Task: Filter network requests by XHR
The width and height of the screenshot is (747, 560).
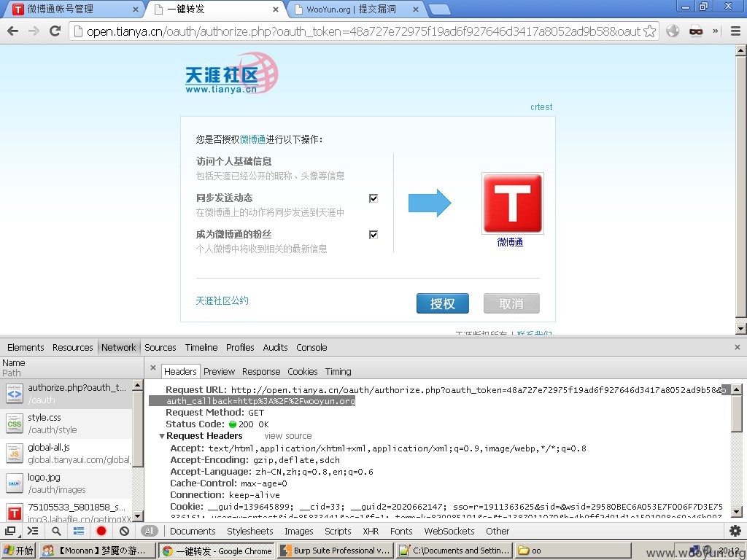Action: pyautogui.click(x=371, y=531)
